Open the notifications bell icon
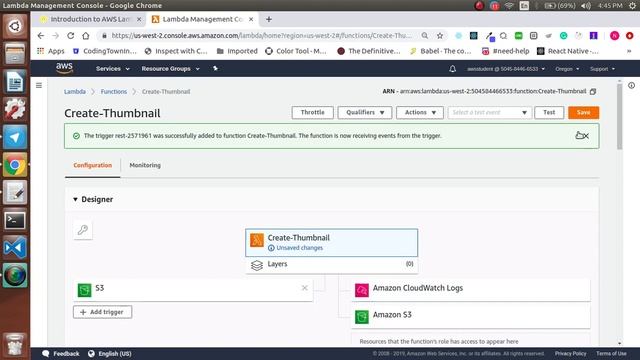The width and height of the screenshot is (640, 360). click(452, 69)
